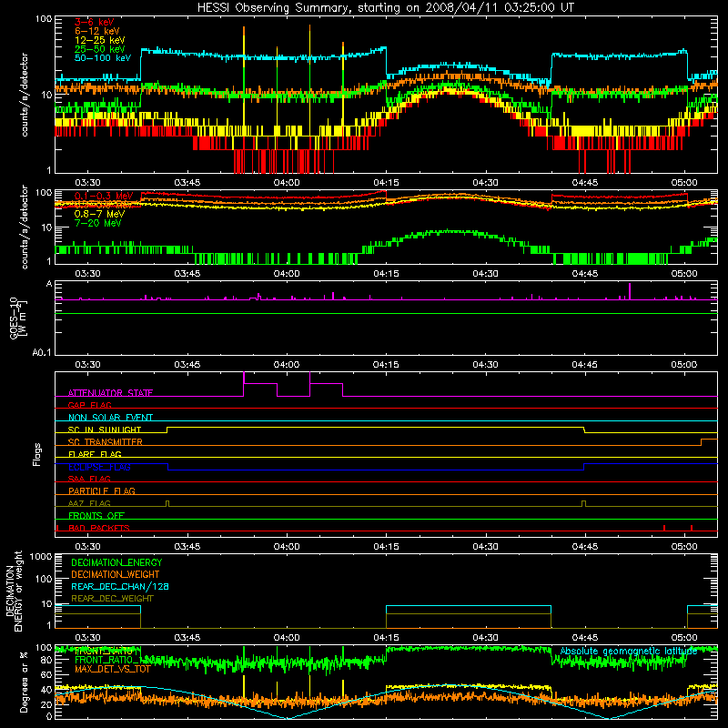Click the 80 tick on the Degrees axis
The height and width of the screenshot is (728, 728).
[x=46, y=661]
